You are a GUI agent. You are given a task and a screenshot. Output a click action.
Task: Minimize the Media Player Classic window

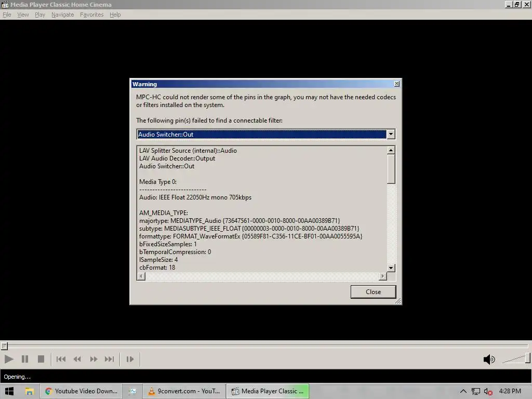(508, 4)
